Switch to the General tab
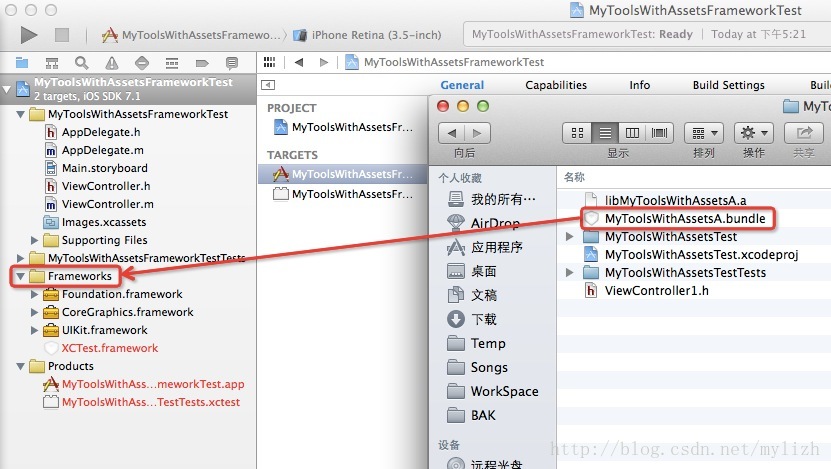Image resolution: width=831 pixels, height=469 pixels. coord(462,85)
